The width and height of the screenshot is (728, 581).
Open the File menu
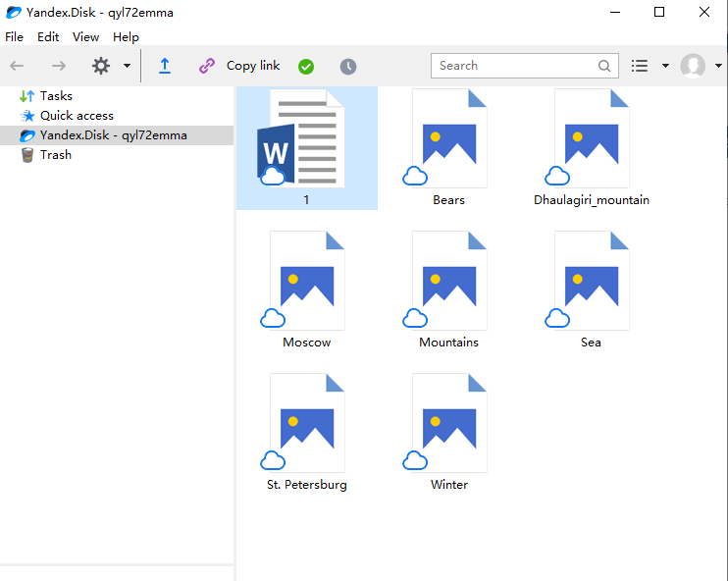pos(15,36)
